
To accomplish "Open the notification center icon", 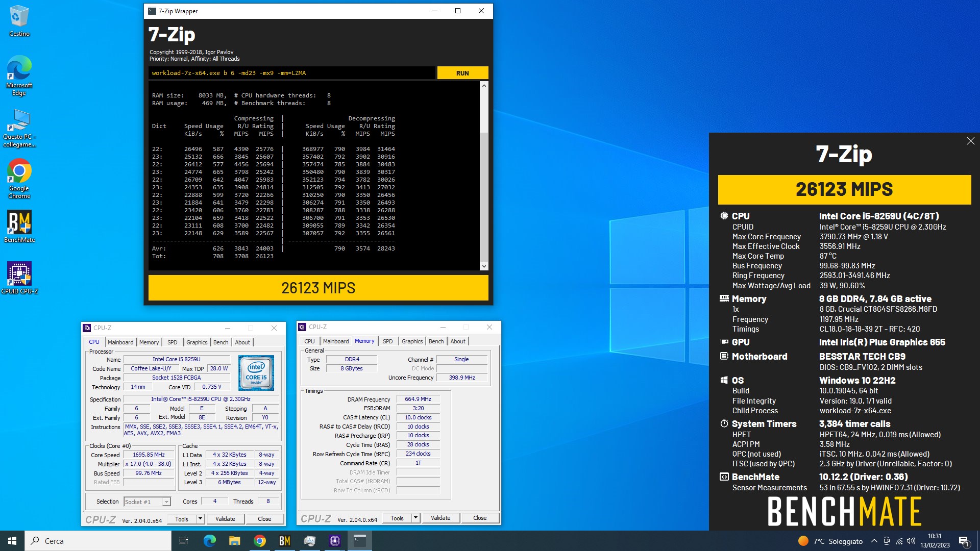I will (x=964, y=541).
